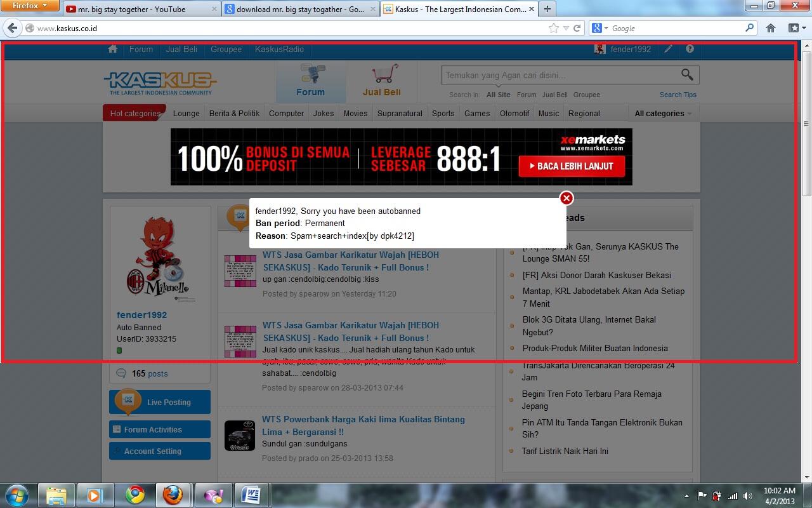Click the search magnifier button on Kaskus
This screenshot has width=812, height=508.
click(687, 74)
